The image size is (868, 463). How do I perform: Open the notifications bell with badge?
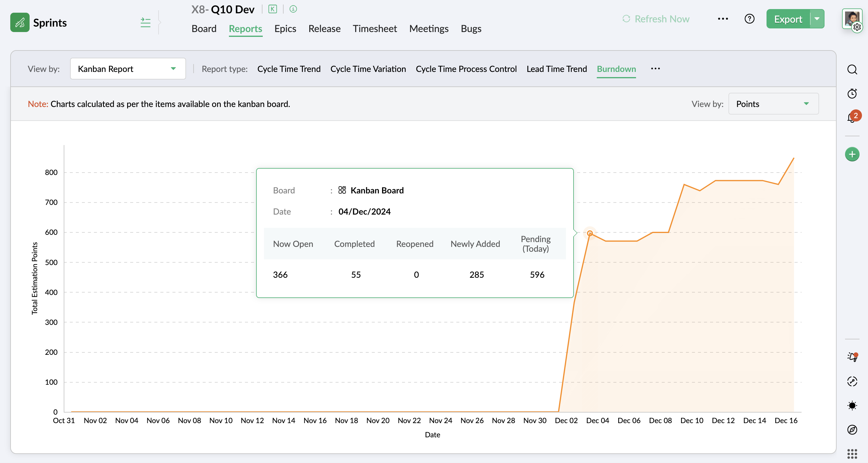pyautogui.click(x=852, y=117)
